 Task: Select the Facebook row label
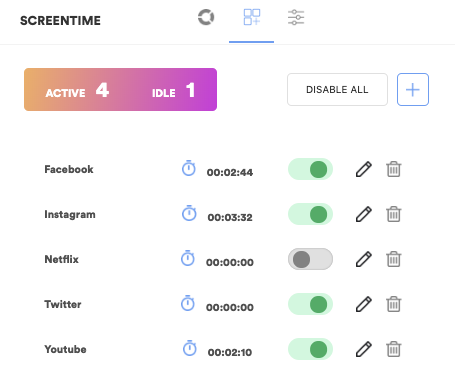tap(69, 169)
